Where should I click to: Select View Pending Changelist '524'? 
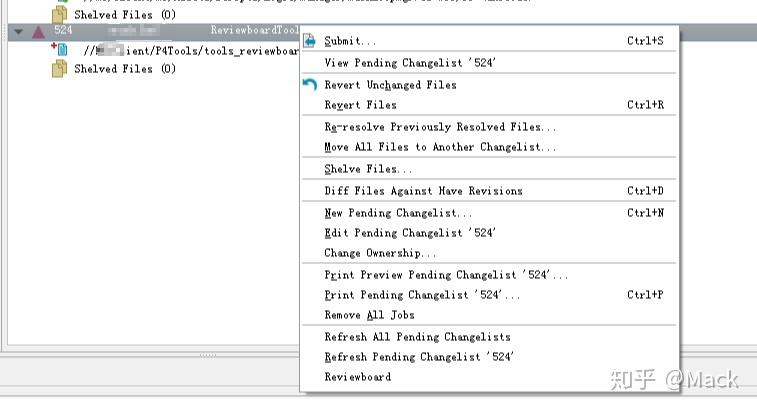pos(410,63)
